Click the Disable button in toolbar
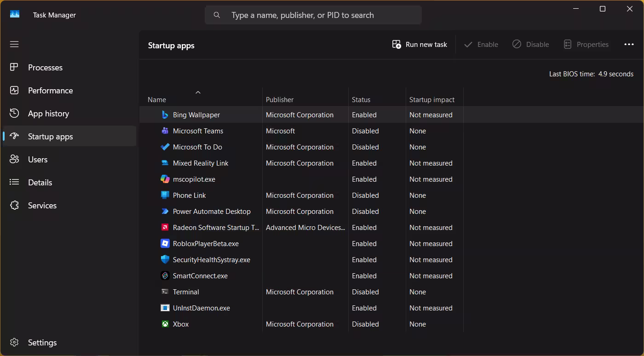644x356 pixels. click(x=530, y=44)
